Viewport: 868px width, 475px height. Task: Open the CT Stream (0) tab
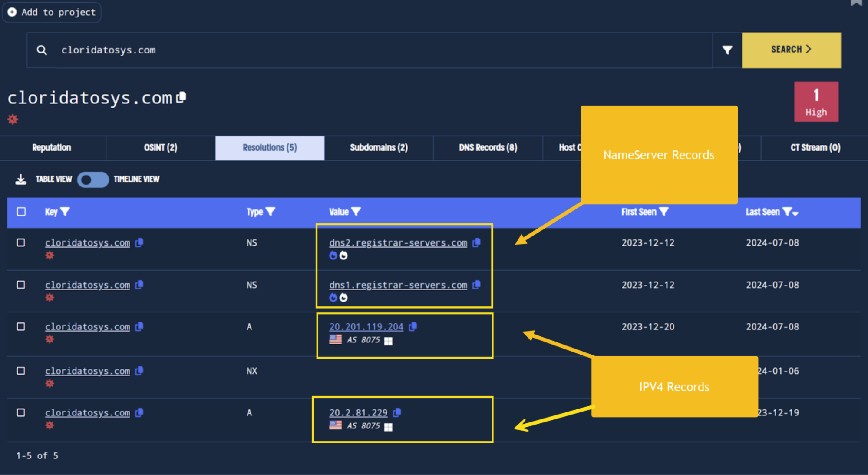pos(815,148)
